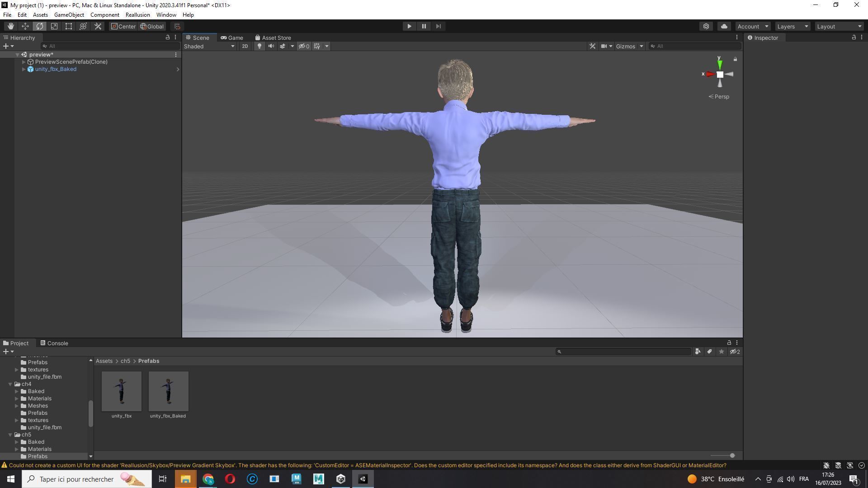
Task: Step one frame forward
Action: (x=438, y=26)
